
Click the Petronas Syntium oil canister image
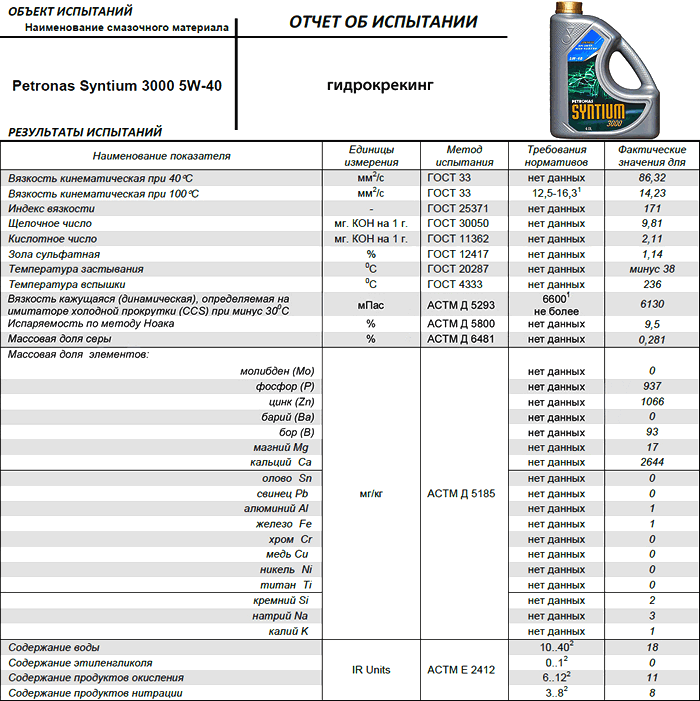605,71
